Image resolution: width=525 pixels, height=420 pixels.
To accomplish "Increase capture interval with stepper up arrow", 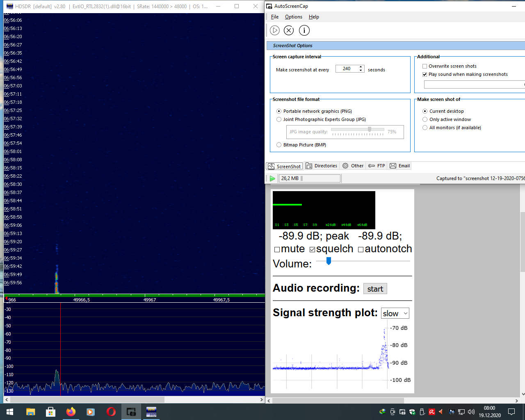I will pyautogui.click(x=361, y=67).
